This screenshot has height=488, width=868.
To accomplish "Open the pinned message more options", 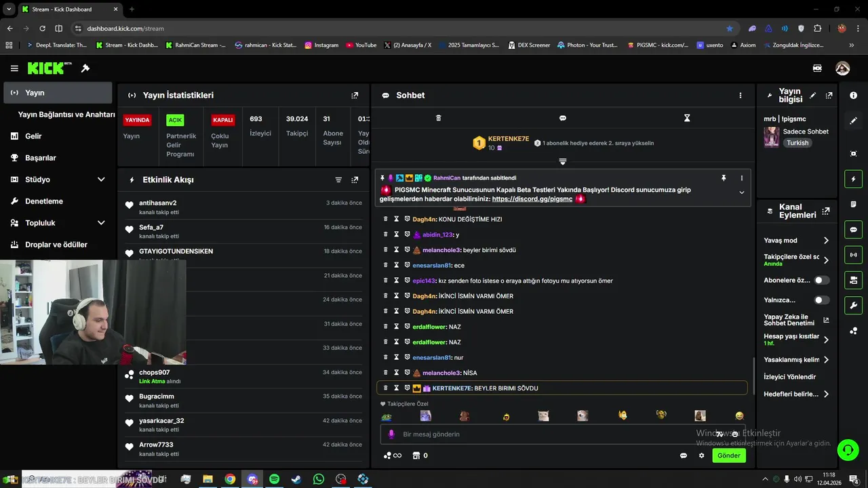I will pyautogui.click(x=741, y=178).
